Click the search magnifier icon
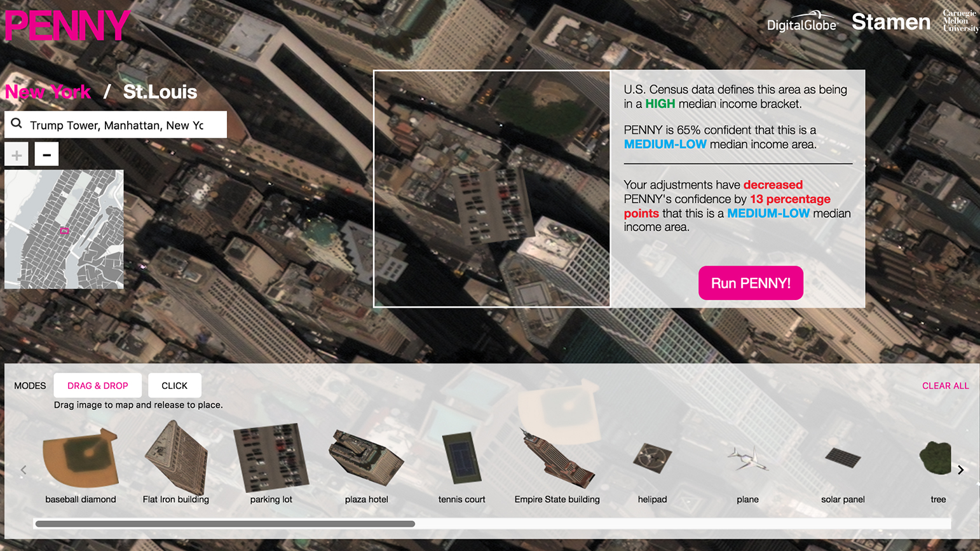This screenshot has width=980, height=551. pos(17,124)
